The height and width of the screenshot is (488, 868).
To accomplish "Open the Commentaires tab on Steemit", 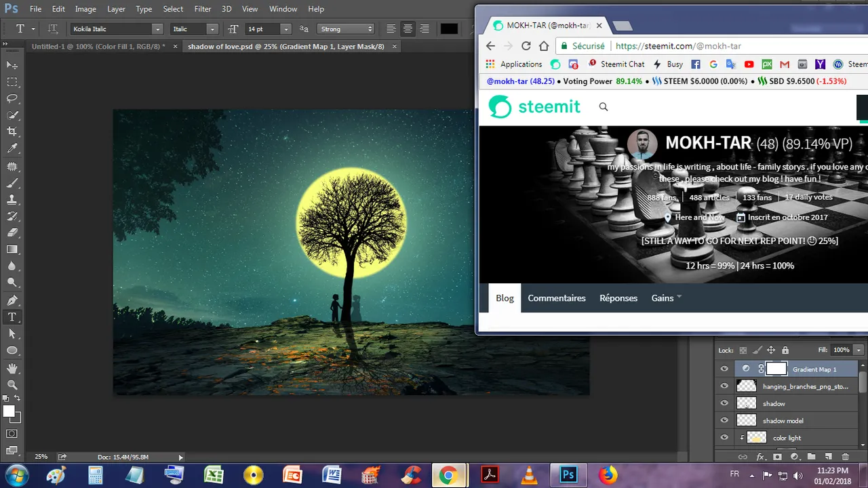I will (x=557, y=298).
